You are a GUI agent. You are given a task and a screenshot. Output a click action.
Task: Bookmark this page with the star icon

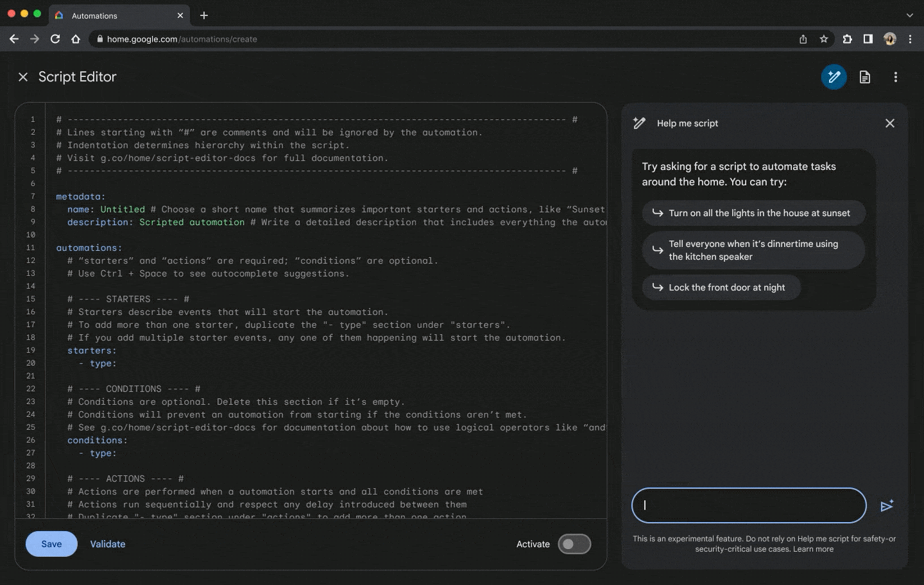pyautogui.click(x=824, y=39)
